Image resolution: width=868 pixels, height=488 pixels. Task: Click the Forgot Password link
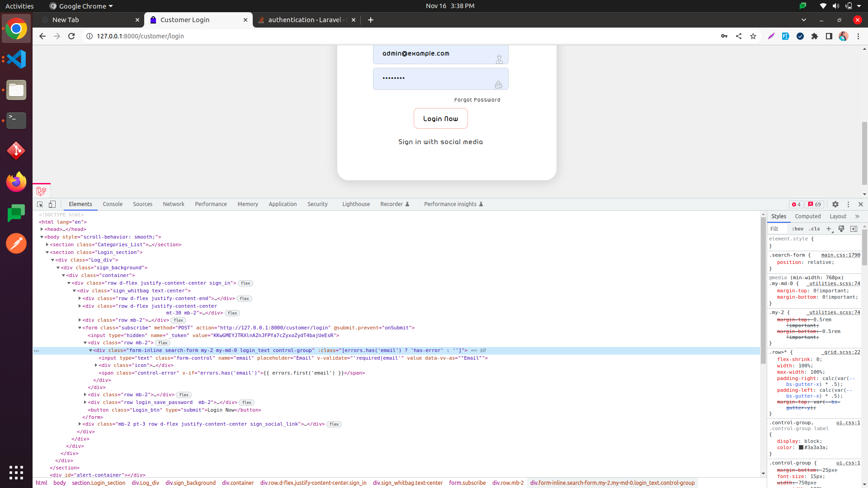tap(477, 99)
